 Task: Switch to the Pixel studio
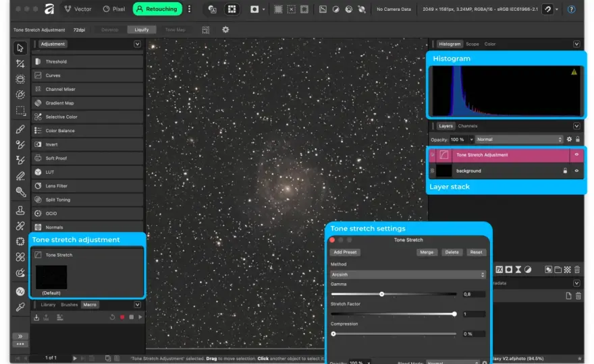pos(114,9)
